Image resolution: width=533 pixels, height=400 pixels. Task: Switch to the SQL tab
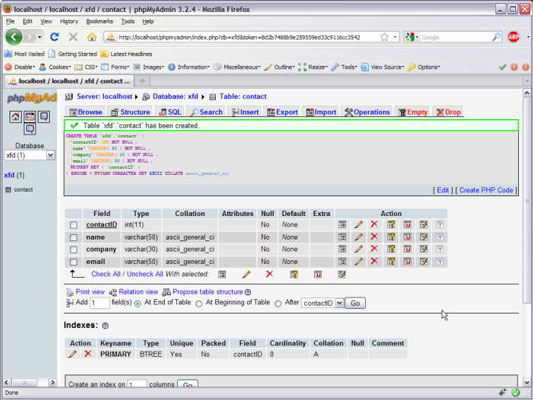pyautogui.click(x=170, y=112)
